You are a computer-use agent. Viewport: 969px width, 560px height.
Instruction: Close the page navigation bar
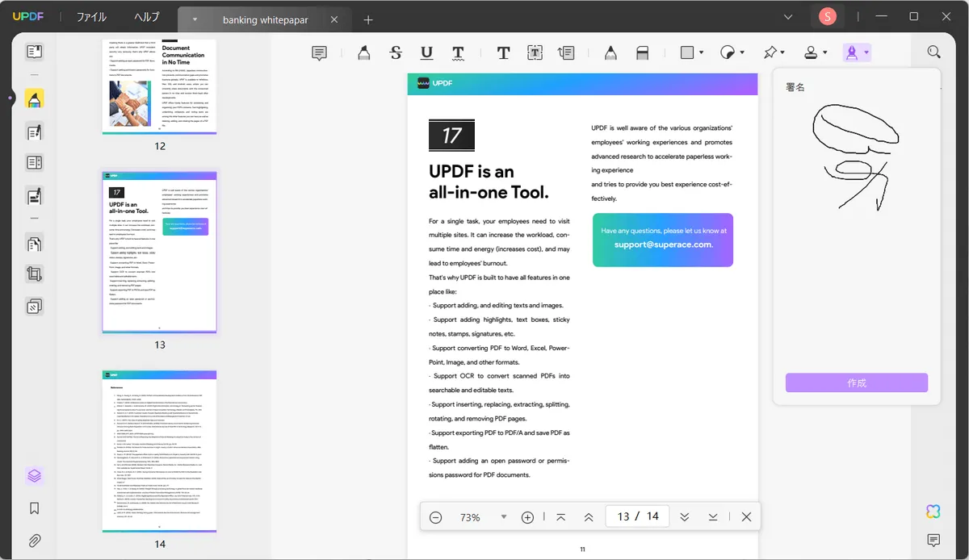(x=746, y=517)
